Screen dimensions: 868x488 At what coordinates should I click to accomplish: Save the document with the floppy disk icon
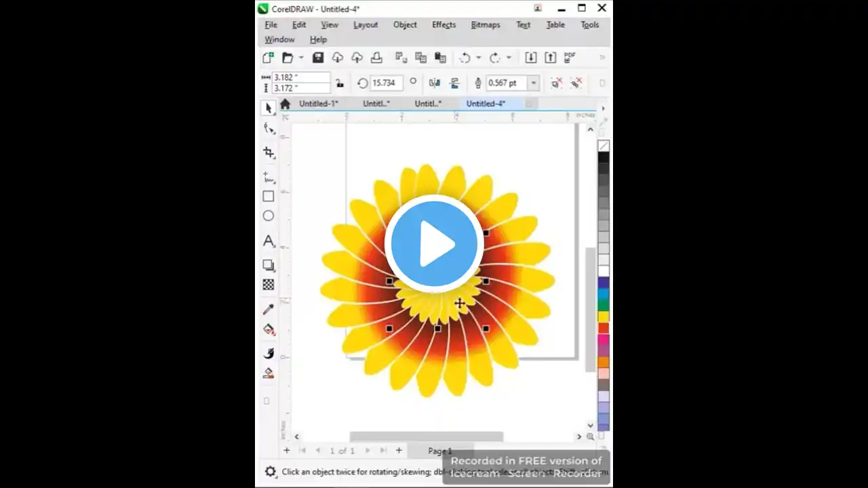pos(317,58)
